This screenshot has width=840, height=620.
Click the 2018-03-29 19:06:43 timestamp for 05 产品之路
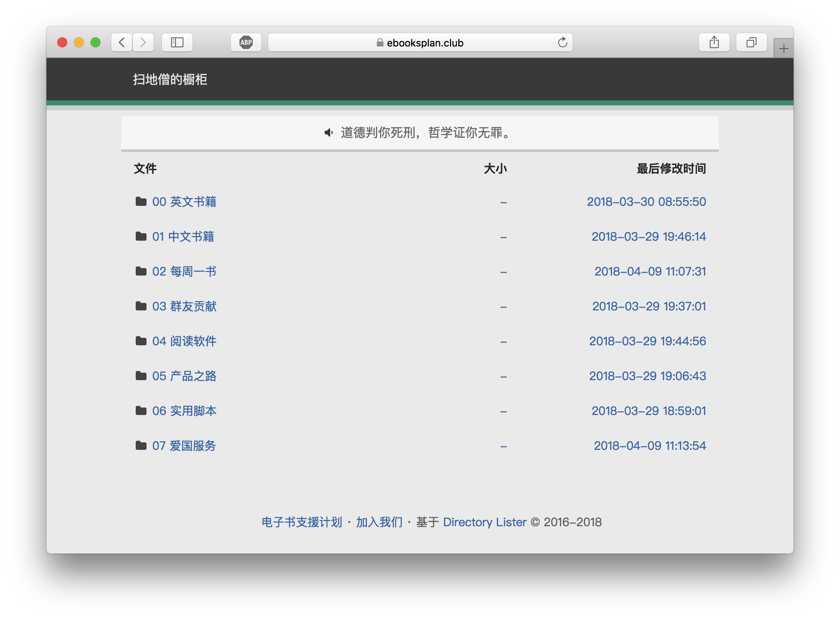pyautogui.click(x=647, y=376)
